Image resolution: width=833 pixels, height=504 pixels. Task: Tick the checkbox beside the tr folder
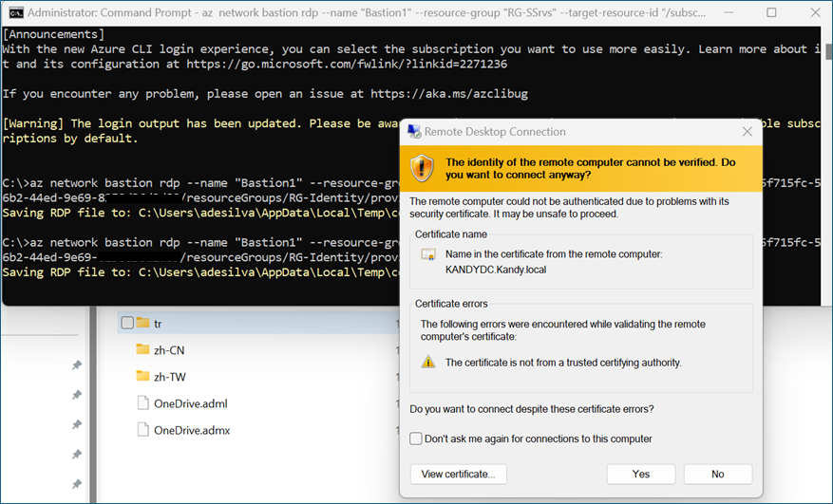pyautogui.click(x=127, y=323)
